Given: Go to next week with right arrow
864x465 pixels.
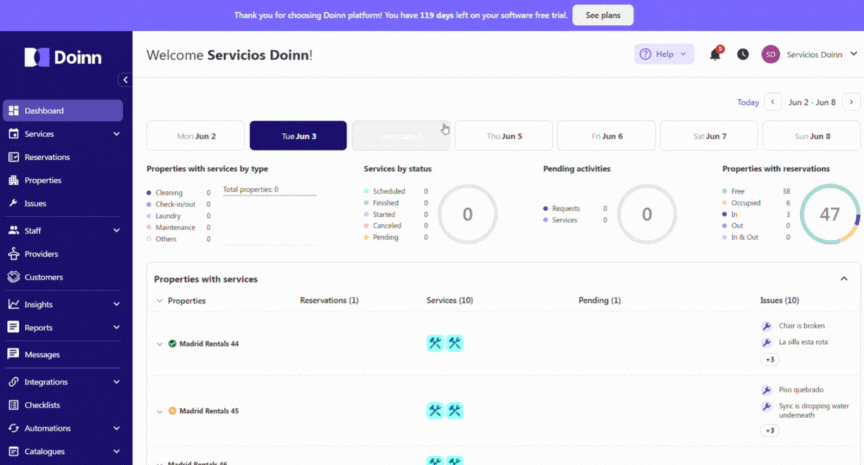Looking at the screenshot, I should click(851, 102).
